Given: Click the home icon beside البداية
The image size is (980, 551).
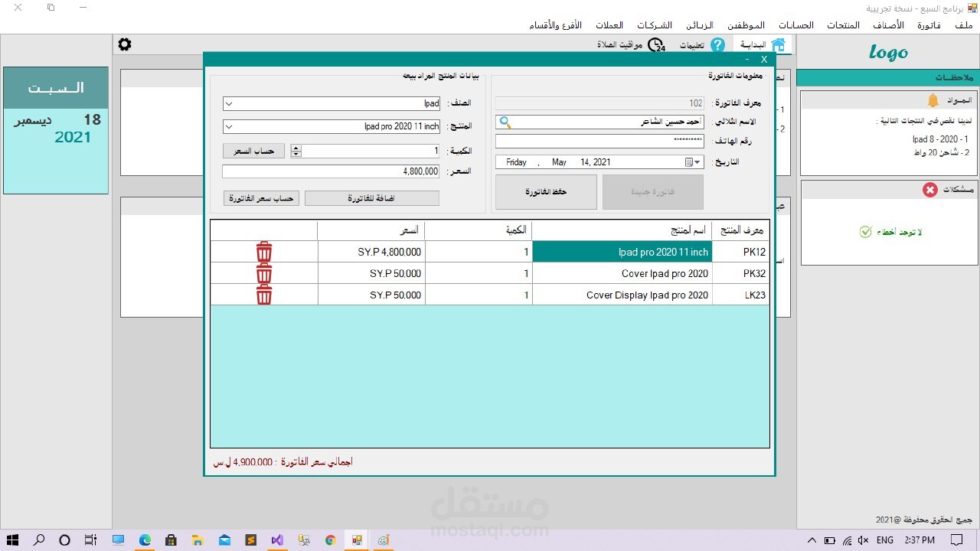Looking at the screenshot, I should (778, 45).
